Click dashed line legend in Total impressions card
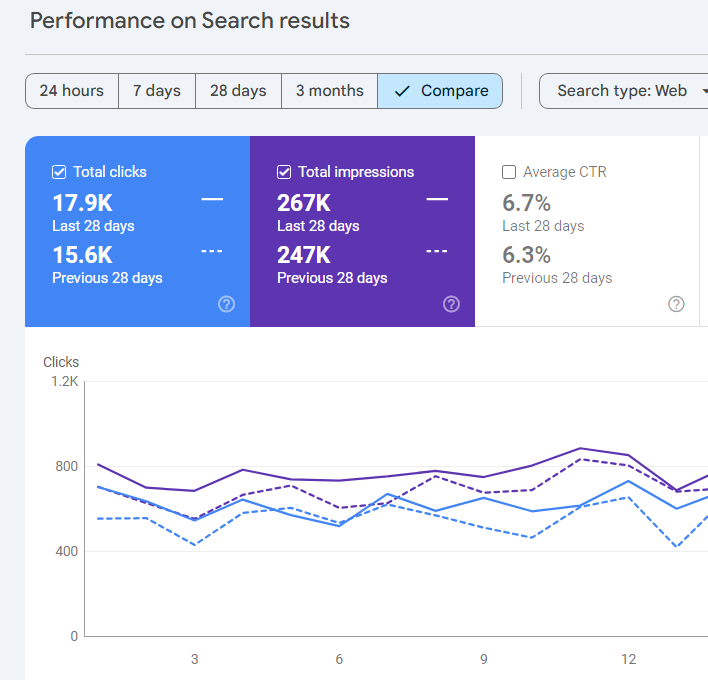Image resolution: width=708 pixels, height=680 pixels. click(437, 251)
